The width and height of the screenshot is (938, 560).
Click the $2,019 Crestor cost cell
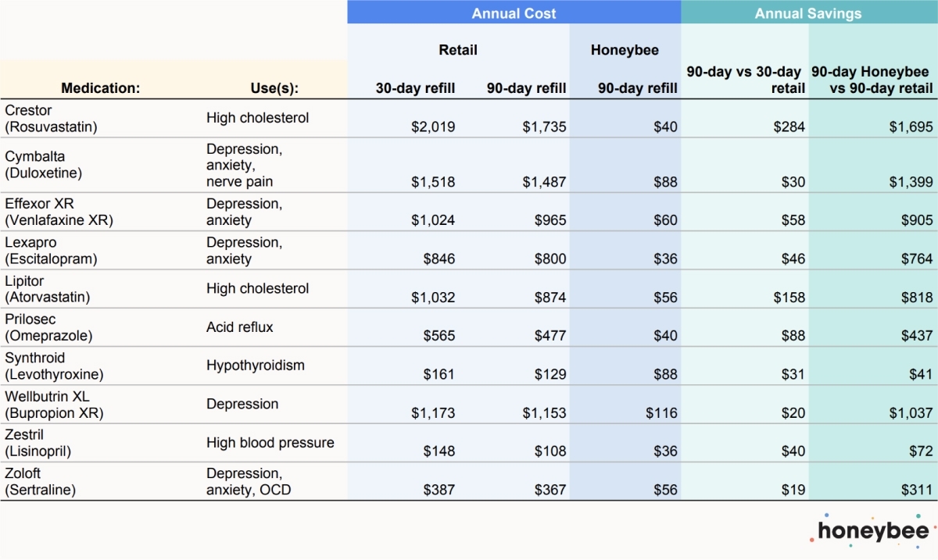pyautogui.click(x=433, y=127)
